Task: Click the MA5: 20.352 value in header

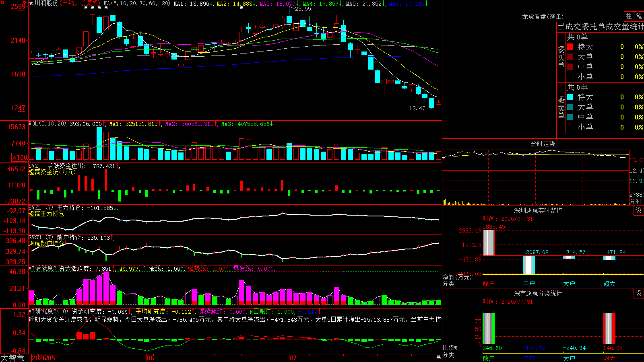Action: tap(366, 4)
